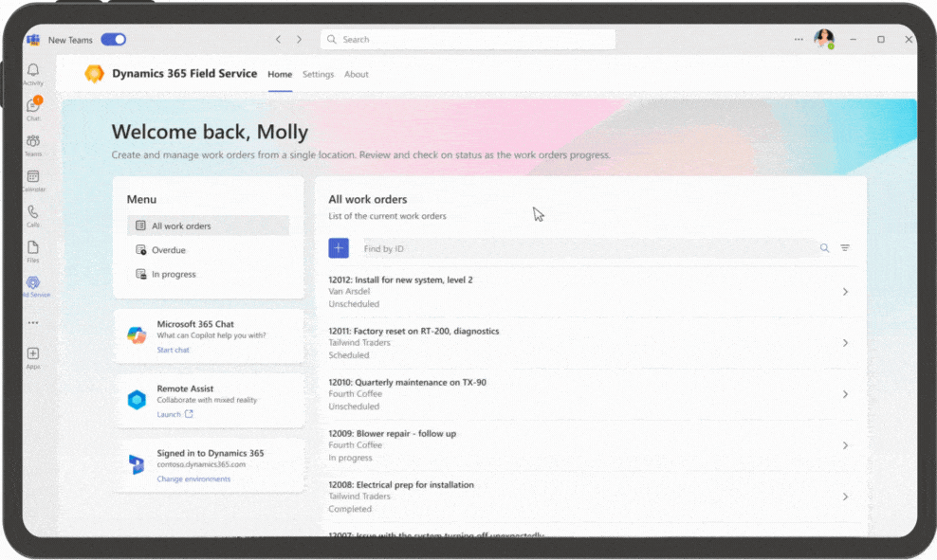Click the Teams logo icon
937x560 pixels.
(x=33, y=40)
